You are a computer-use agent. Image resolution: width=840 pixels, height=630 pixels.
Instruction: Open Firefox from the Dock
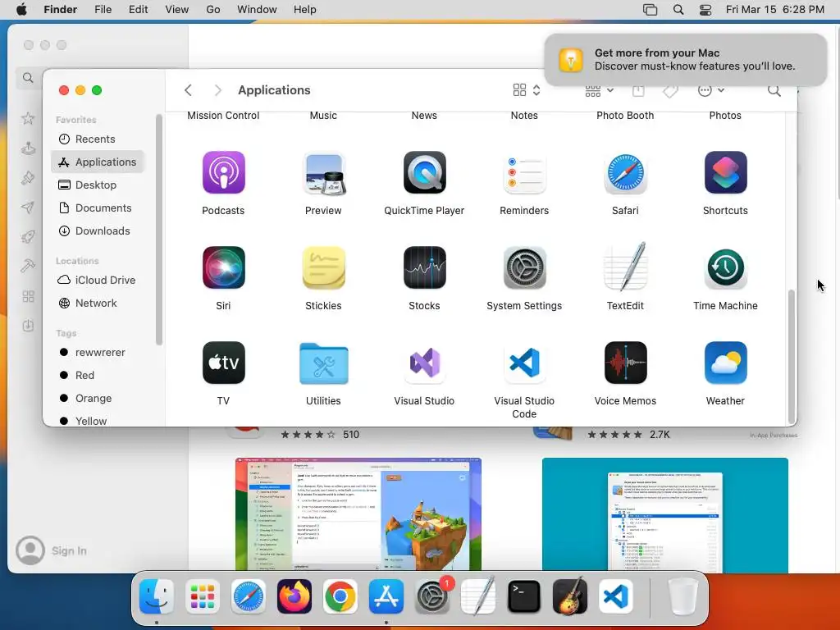(294, 596)
